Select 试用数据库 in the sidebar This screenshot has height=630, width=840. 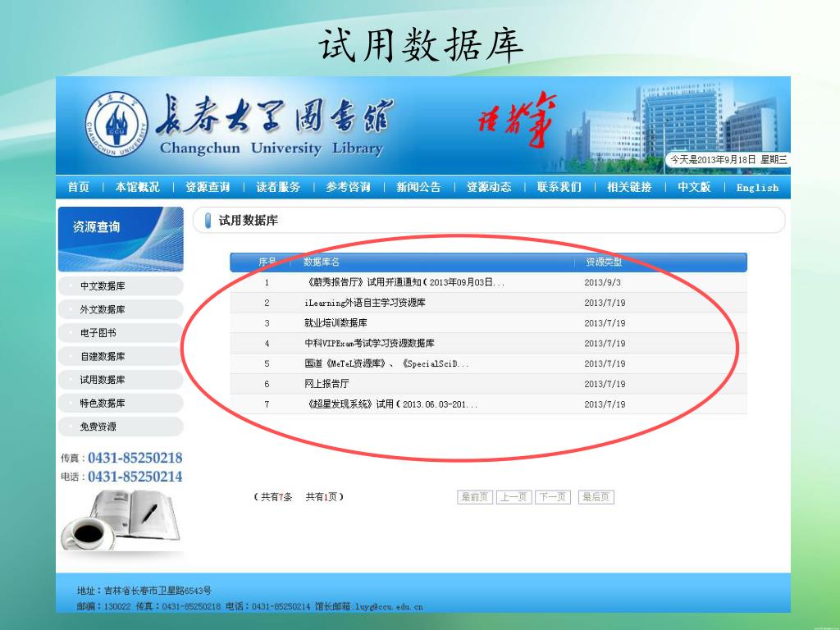tap(121, 380)
